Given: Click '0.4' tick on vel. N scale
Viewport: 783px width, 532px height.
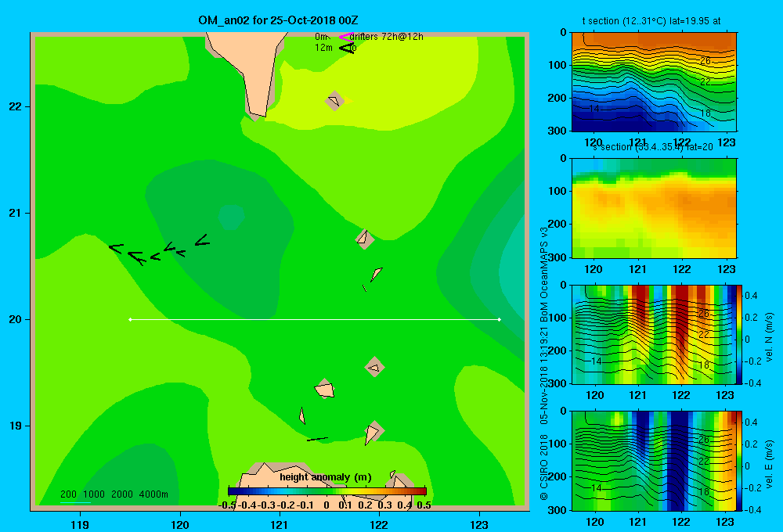Looking at the screenshot, I should point(751,296).
